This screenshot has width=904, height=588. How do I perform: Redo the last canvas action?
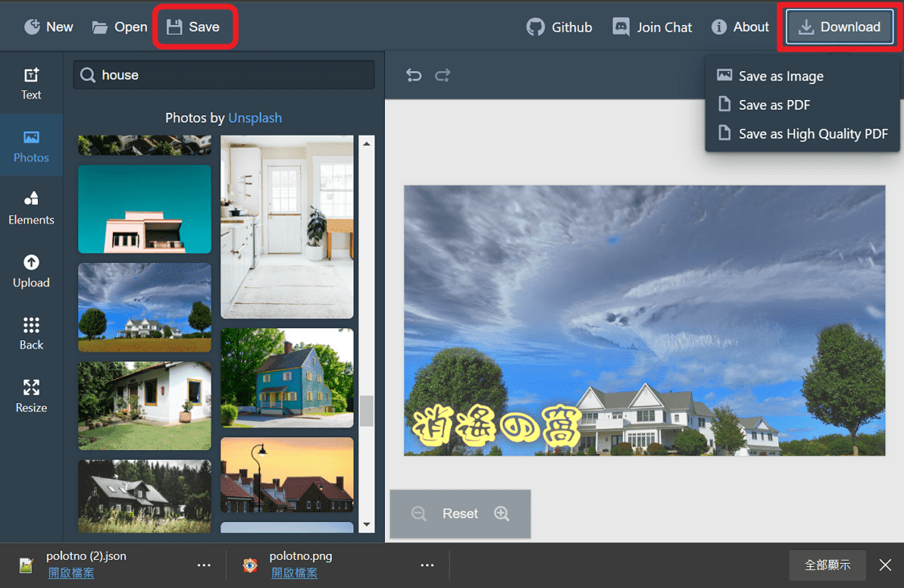point(442,75)
